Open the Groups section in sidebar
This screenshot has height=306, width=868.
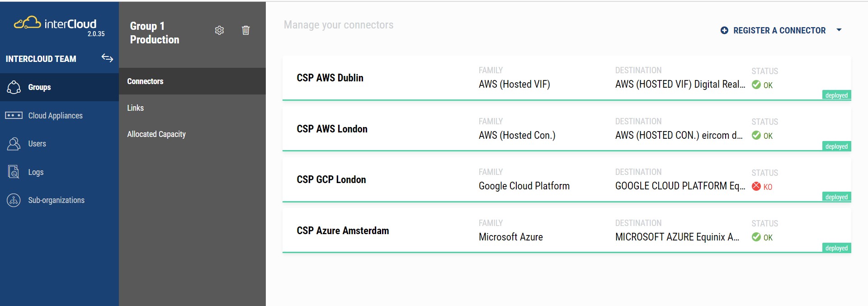[39, 87]
